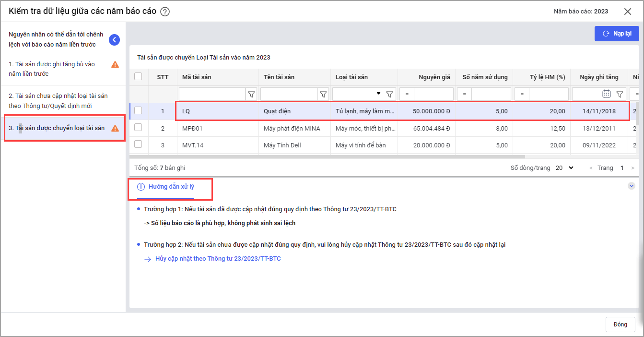Check the box for row MPĐ01
644x337 pixels.
click(x=139, y=128)
